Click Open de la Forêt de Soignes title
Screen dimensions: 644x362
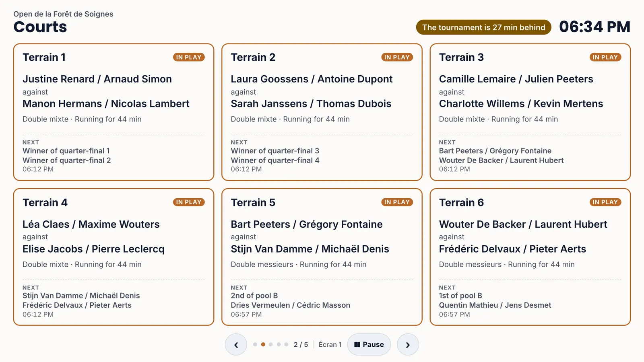pyautogui.click(x=63, y=14)
